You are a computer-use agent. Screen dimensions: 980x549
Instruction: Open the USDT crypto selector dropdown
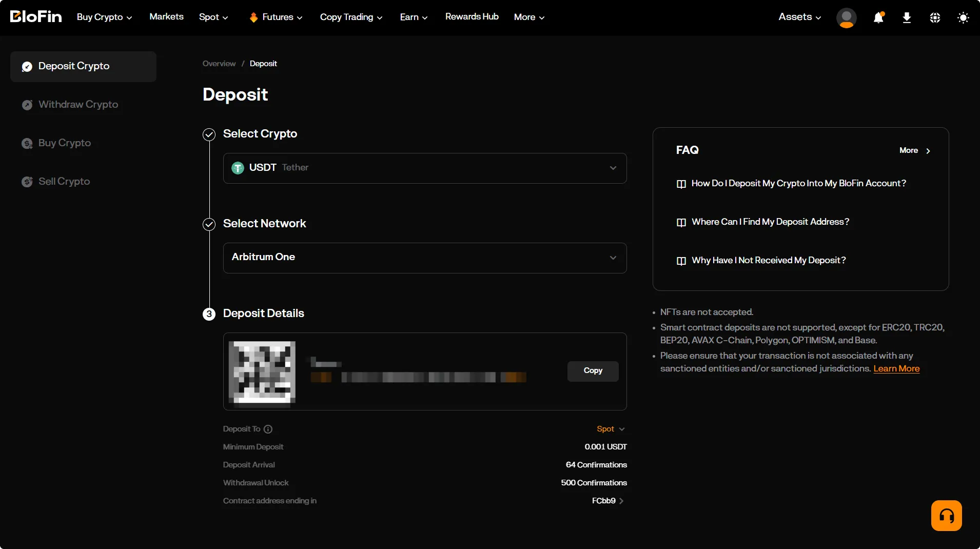tap(425, 168)
